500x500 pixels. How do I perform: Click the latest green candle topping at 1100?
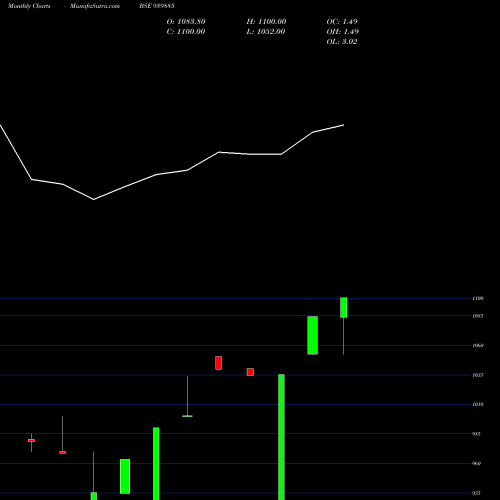pos(344,307)
